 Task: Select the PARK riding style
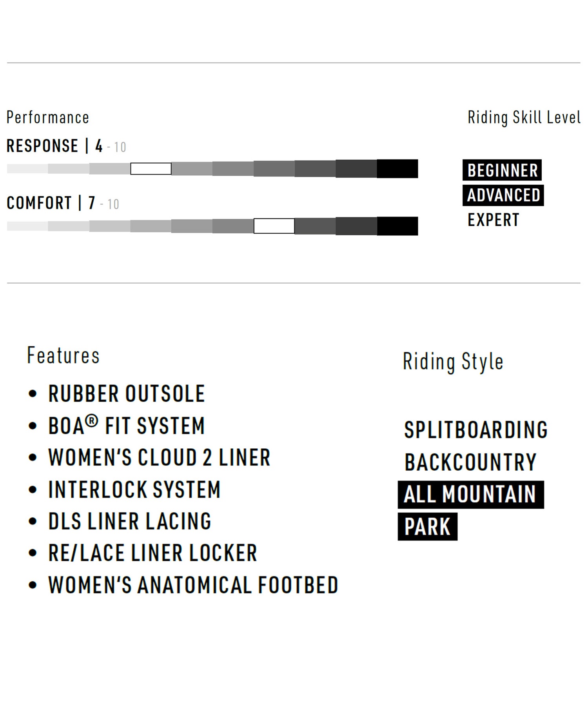pyautogui.click(x=428, y=527)
